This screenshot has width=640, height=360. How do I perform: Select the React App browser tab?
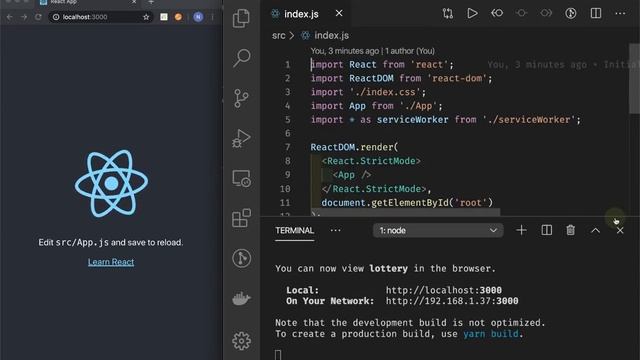(88, 2)
